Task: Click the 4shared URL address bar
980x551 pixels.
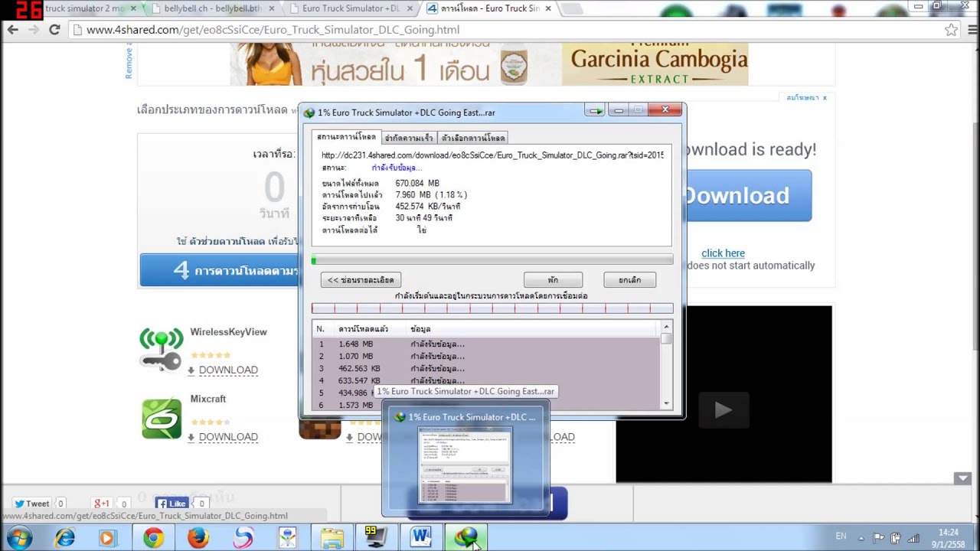Action: coord(505,30)
